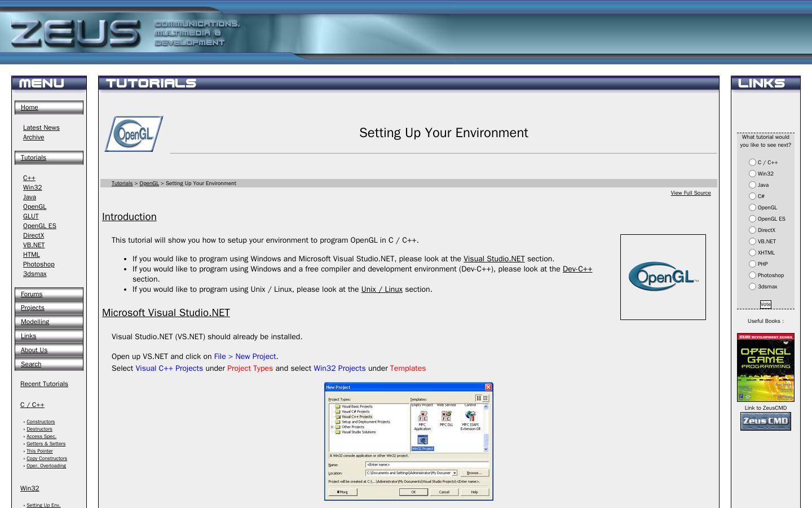
Task: Jump to Dev-C++ section link
Action: tap(577, 269)
